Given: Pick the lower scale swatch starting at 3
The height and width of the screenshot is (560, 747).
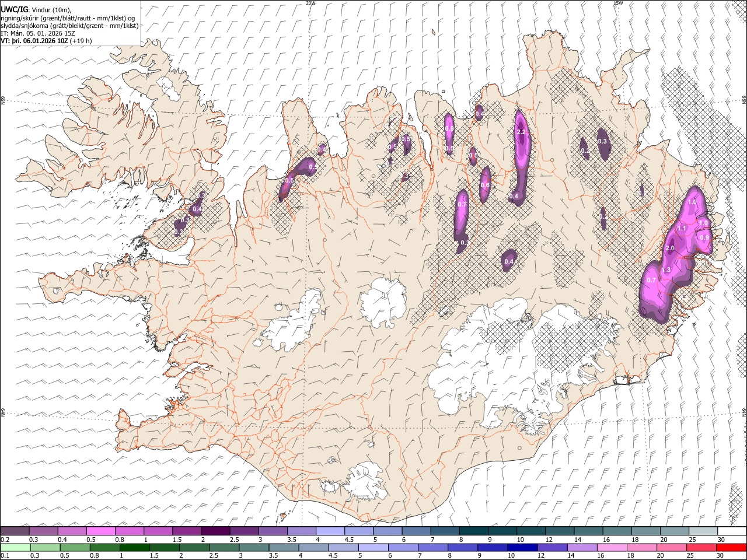Looking at the screenshot, I should pos(254,547).
